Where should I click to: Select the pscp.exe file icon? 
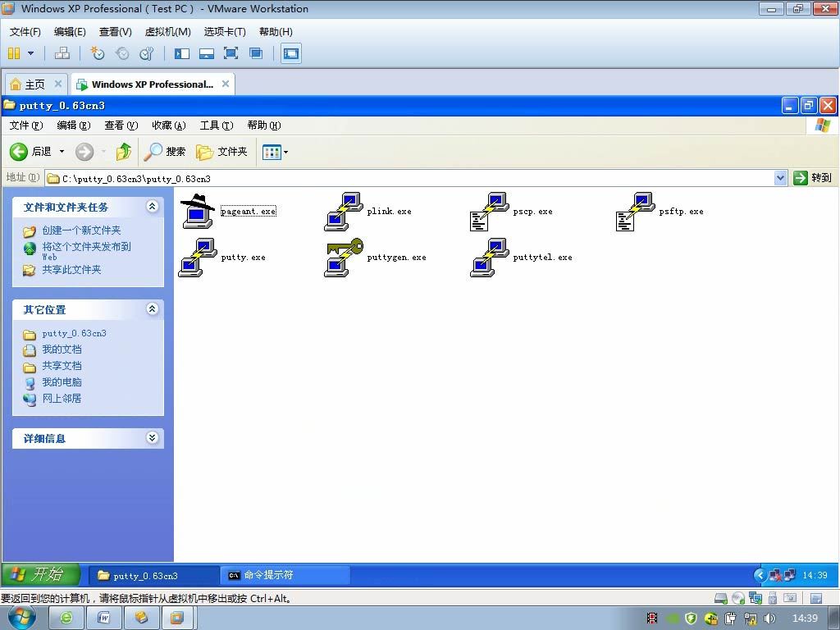pyautogui.click(x=489, y=211)
